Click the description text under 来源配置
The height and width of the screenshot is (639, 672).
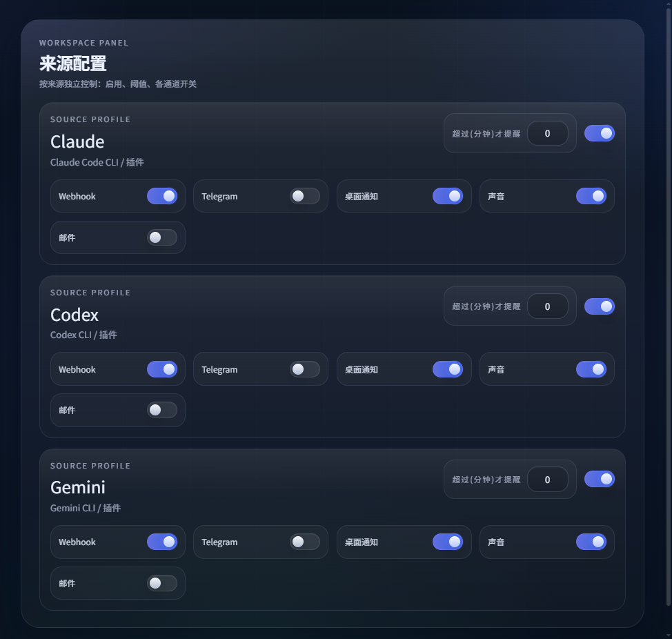pyautogui.click(x=118, y=84)
